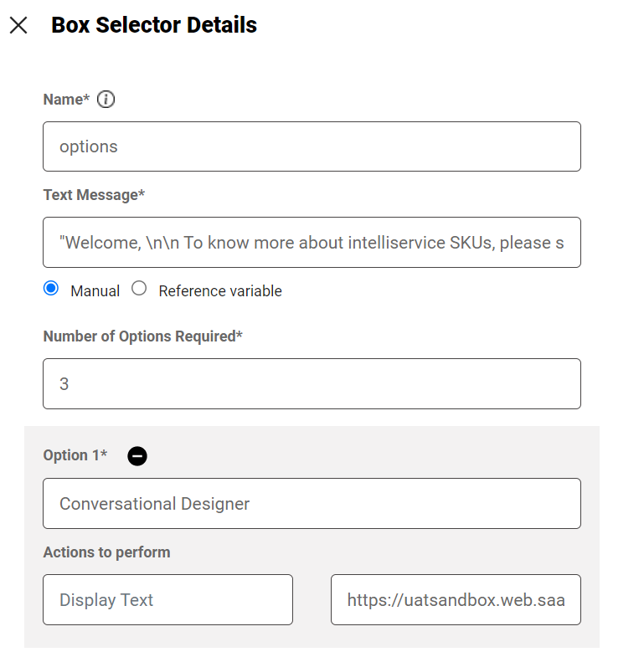Click the URL field starting with https://uatsandbox
Viewport: 644px width, 652px height.
point(456,600)
